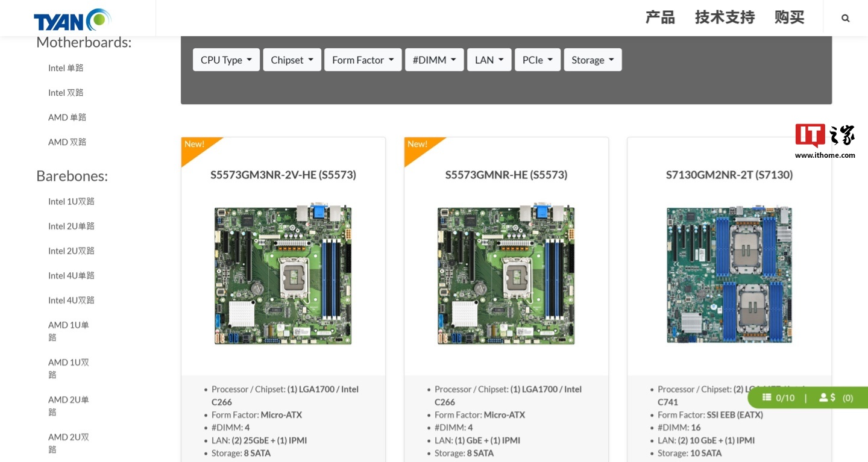View the S7130GM2NR-2T motherboard image
Viewport: 868px width, 462px height.
tap(729, 274)
